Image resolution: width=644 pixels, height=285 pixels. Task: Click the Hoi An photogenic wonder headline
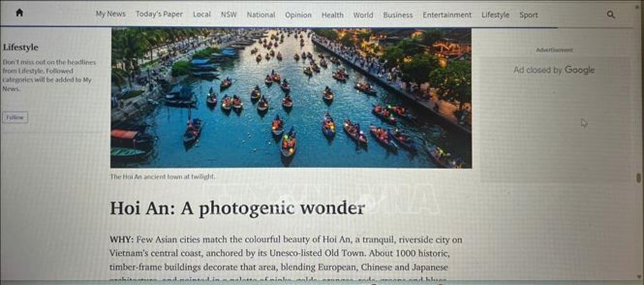click(x=237, y=208)
